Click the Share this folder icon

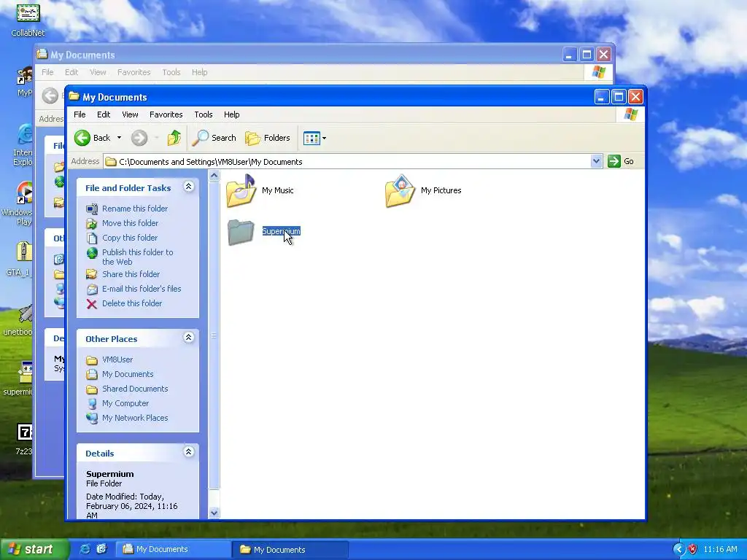point(92,274)
